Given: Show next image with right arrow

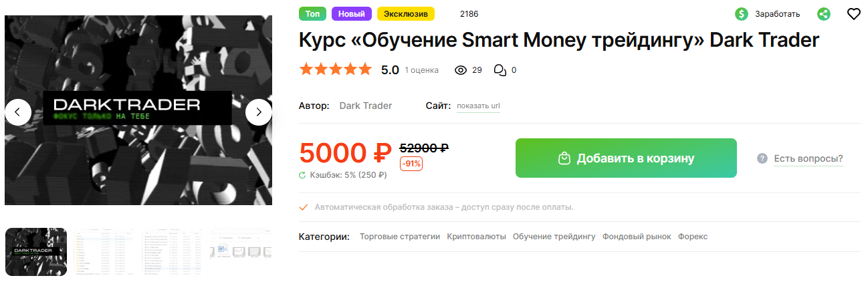Looking at the screenshot, I should [x=259, y=112].
